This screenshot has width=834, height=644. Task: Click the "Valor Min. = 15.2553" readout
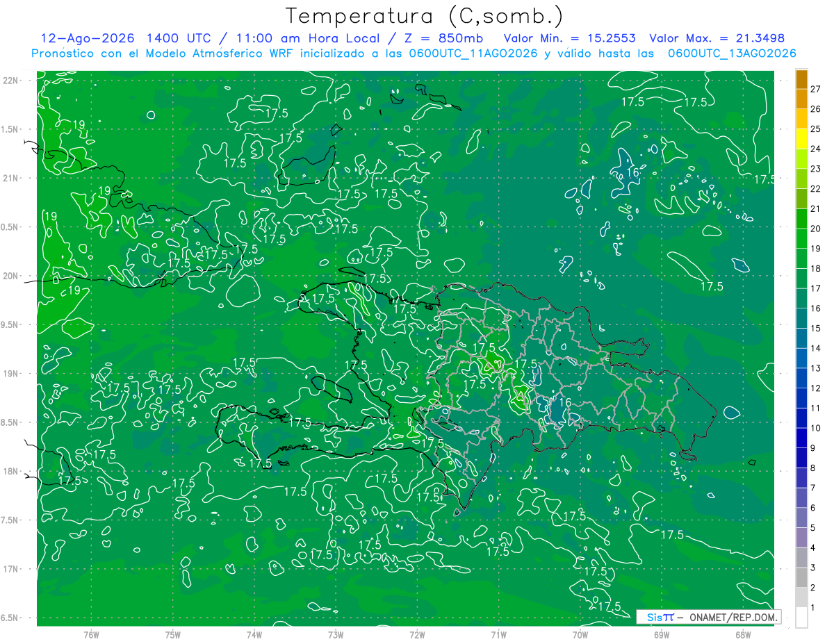pos(569,38)
